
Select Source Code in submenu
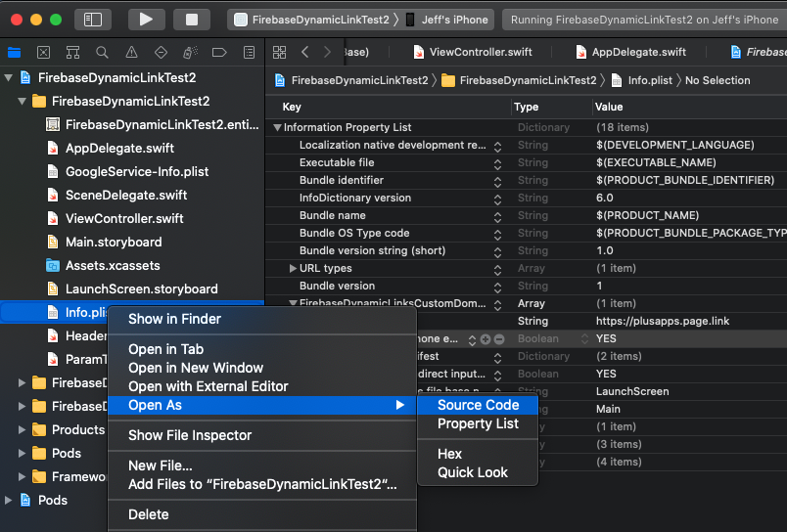[x=478, y=405]
